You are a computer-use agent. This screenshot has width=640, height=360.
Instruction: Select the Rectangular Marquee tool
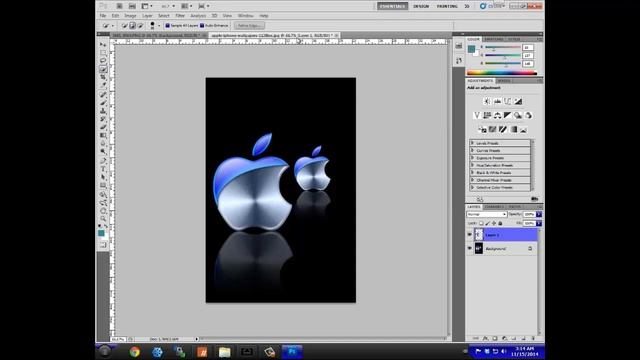[103, 52]
